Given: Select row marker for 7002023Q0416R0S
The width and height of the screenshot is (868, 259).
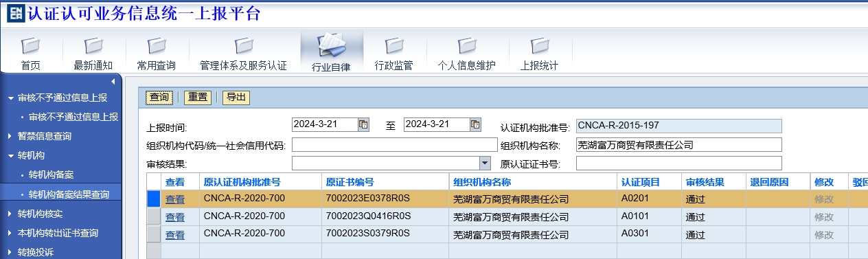Looking at the screenshot, I should click(154, 216).
